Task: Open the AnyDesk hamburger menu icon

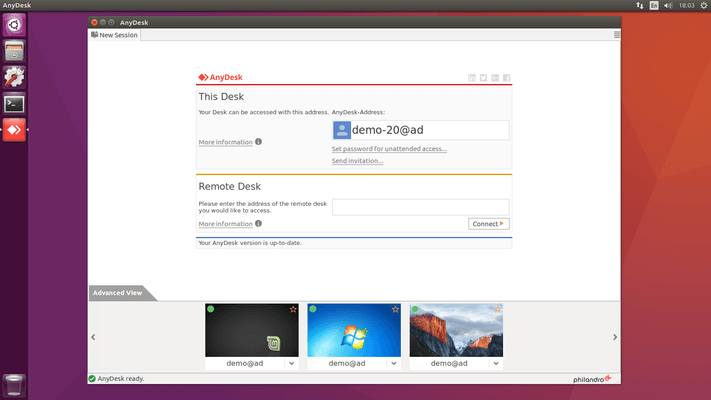Action: (617, 35)
